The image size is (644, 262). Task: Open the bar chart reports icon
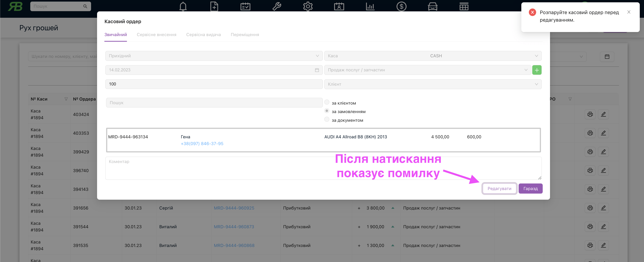370,6
